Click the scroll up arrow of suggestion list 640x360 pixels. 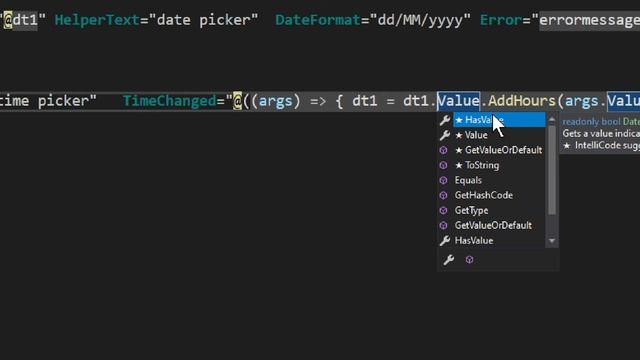coord(552,119)
